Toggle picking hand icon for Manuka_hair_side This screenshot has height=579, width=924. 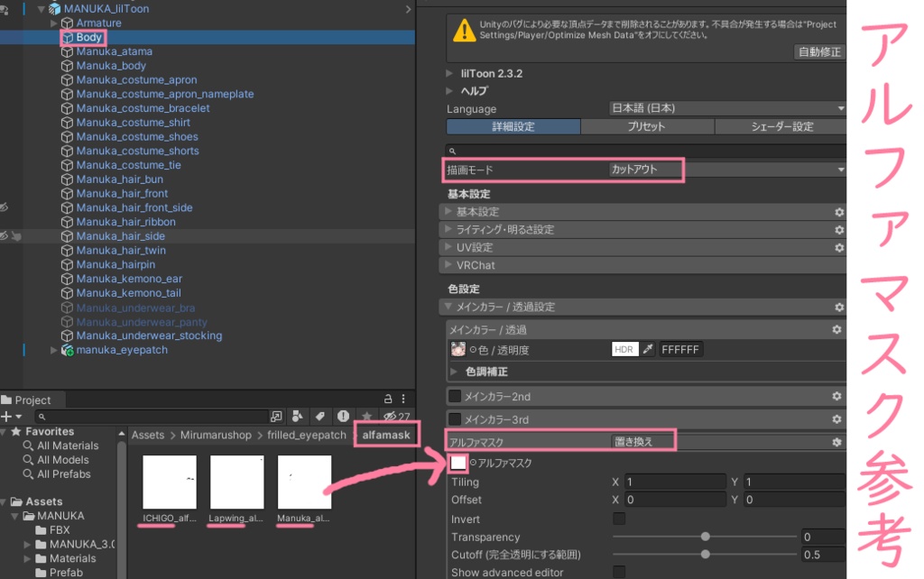click(x=16, y=236)
